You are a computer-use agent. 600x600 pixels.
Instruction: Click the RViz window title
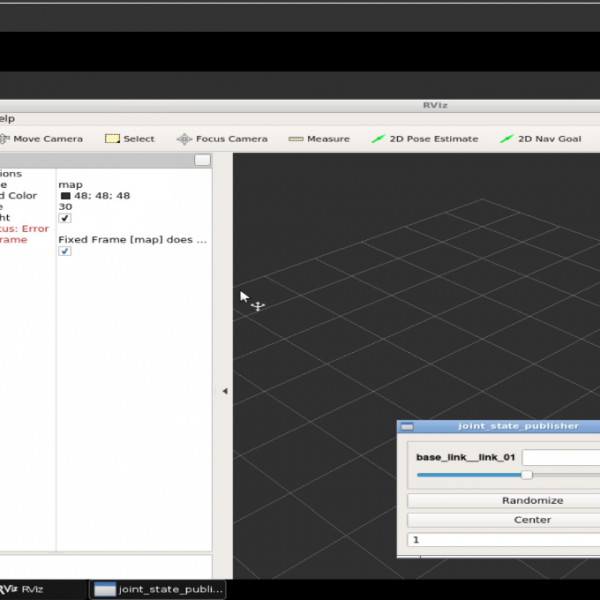(435, 105)
